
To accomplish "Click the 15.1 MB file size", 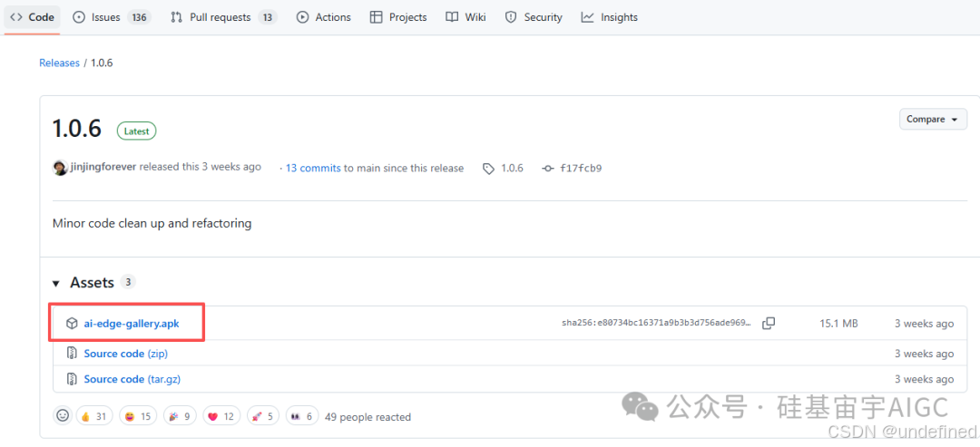I will (x=838, y=324).
